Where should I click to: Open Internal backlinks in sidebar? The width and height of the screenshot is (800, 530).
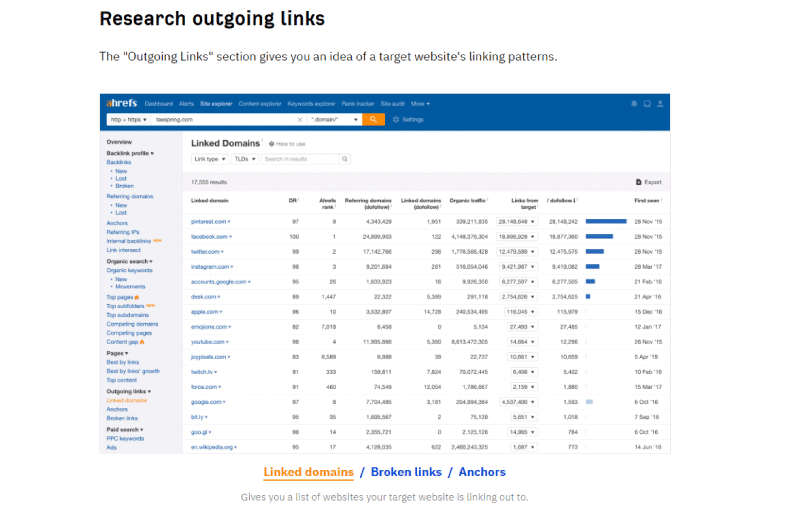pos(129,241)
